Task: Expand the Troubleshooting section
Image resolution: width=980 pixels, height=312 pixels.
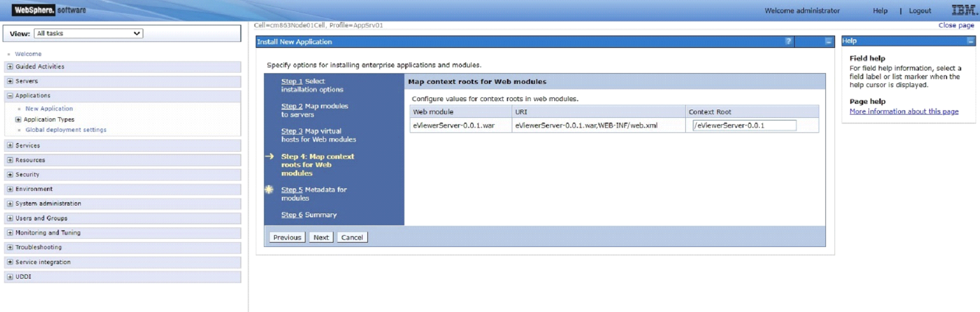Action: 10,247
